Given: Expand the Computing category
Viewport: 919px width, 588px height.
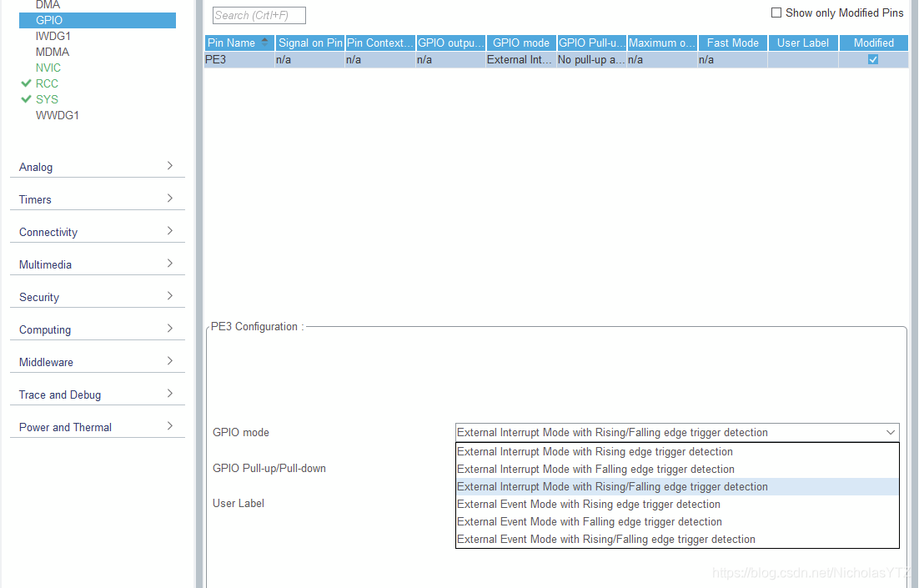Looking at the screenshot, I should click(98, 329).
